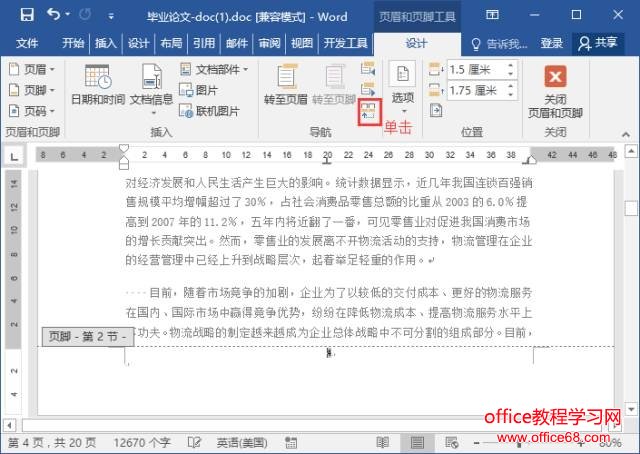This screenshot has width=640, height=454.
Task: Collapse the ribbon with chevron
Action: pyautogui.click(x=626, y=134)
